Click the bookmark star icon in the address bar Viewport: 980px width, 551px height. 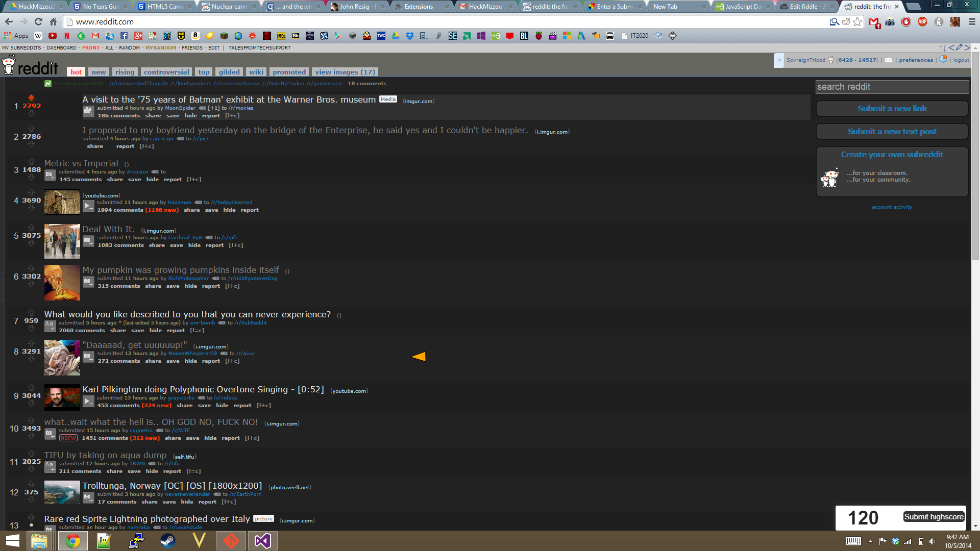[857, 21]
